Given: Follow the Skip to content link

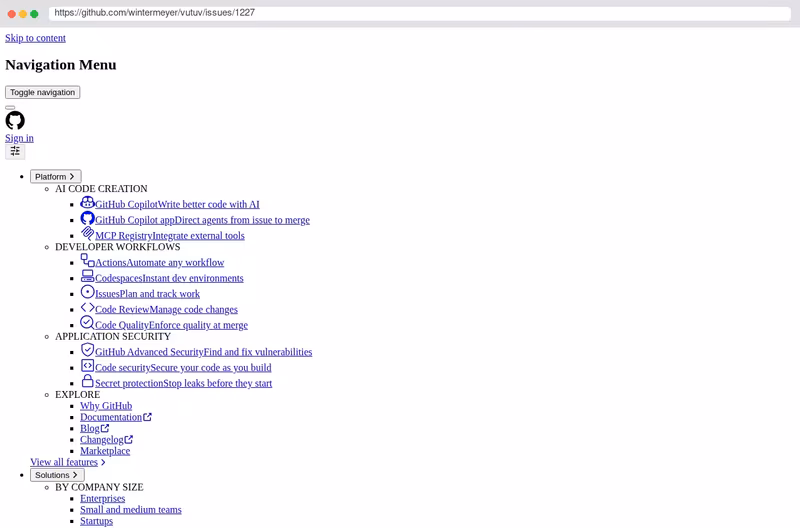Looking at the screenshot, I should 35,38.
